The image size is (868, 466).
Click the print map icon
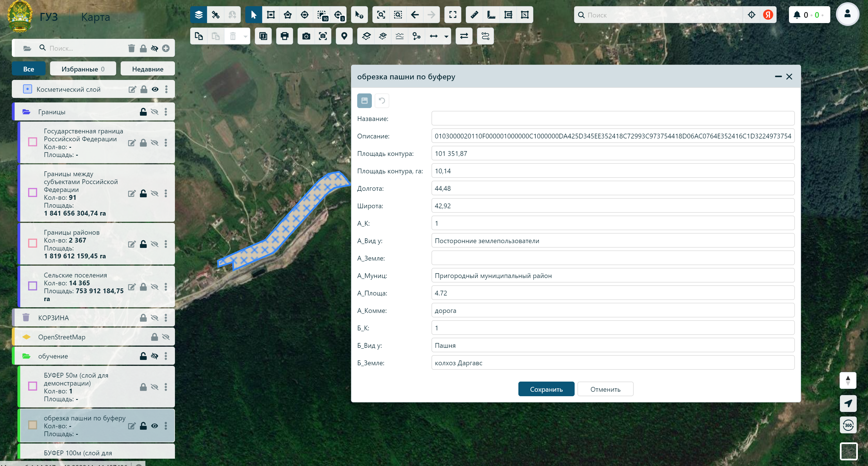click(x=284, y=36)
